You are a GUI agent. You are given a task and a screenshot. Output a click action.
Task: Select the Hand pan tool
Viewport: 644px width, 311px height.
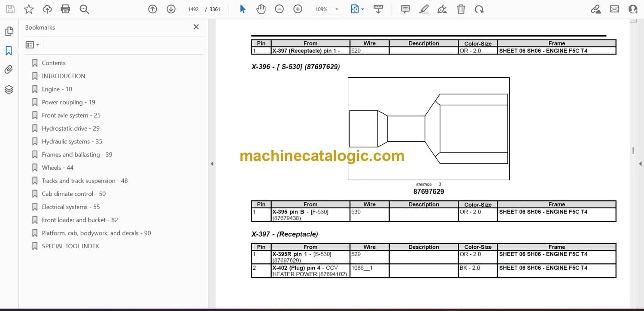[x=261, y=9]
